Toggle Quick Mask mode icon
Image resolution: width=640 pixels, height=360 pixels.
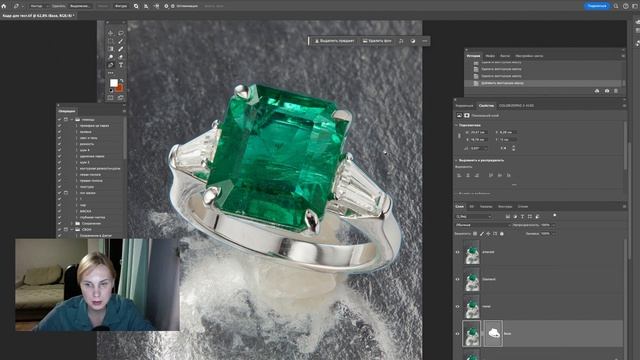[x=110, y=98]
